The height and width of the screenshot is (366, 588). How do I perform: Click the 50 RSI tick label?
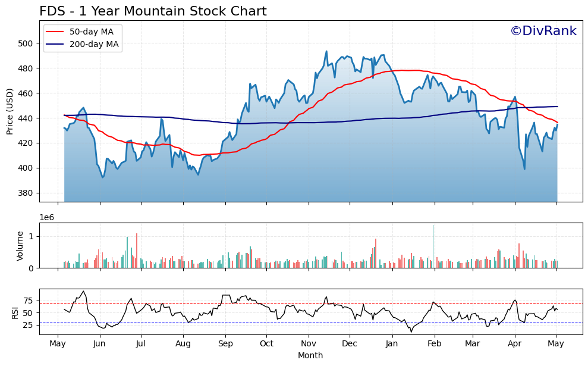[x=29, y=312]
